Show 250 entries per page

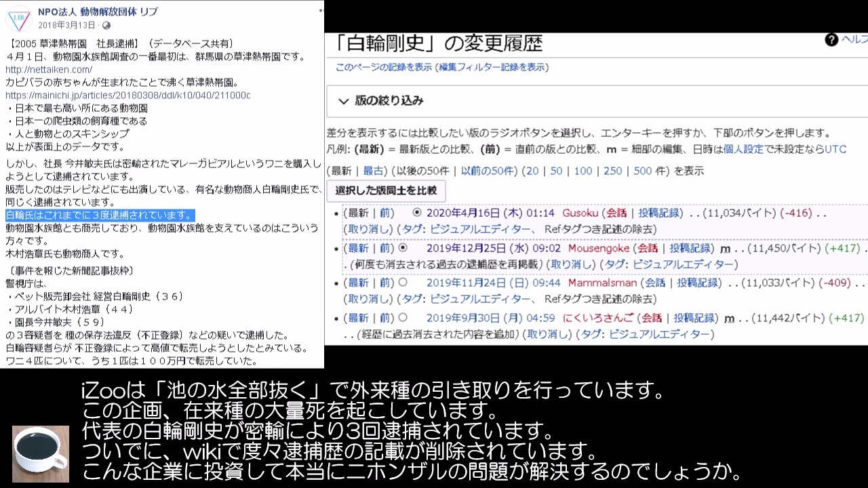612,171
